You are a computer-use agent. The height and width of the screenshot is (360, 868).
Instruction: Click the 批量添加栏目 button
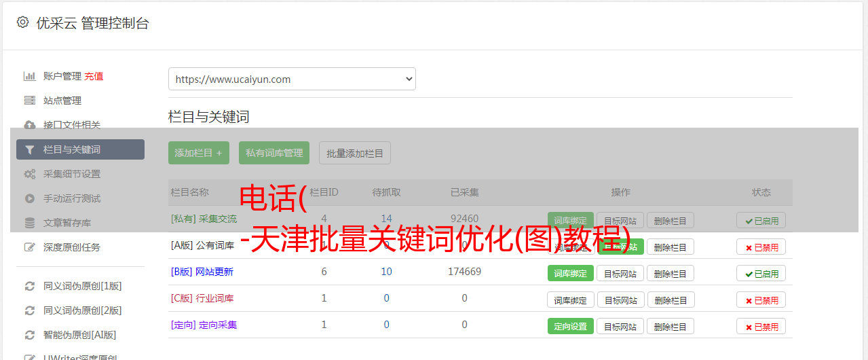point(355,153)
